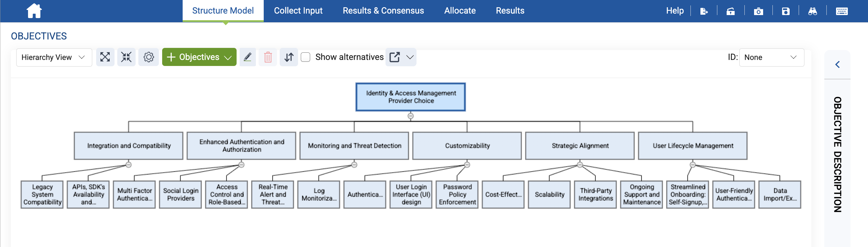Select the Multi Factor Authentica... node
The width and height of the screenshot is (868, 247).
134,194
